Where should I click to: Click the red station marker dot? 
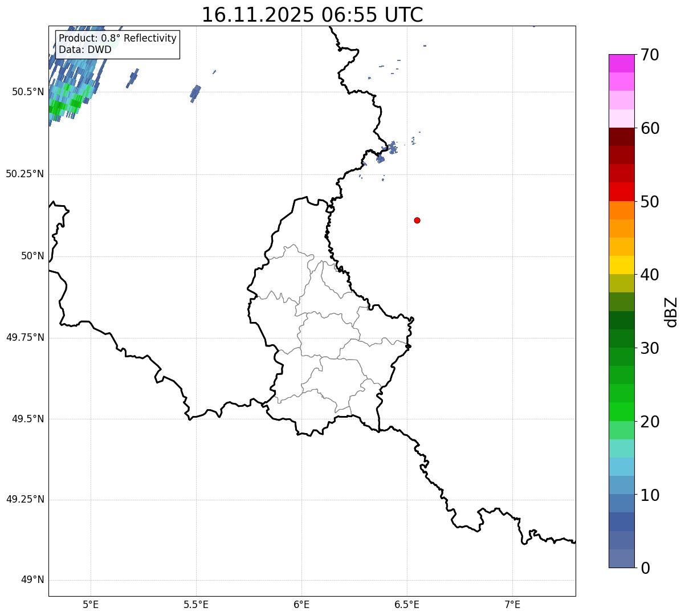coord(417,220)
